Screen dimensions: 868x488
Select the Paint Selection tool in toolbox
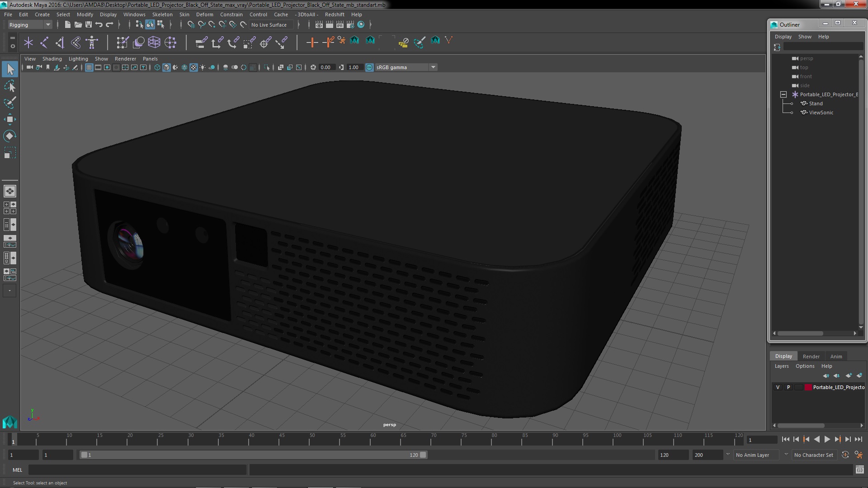(9, 103)
